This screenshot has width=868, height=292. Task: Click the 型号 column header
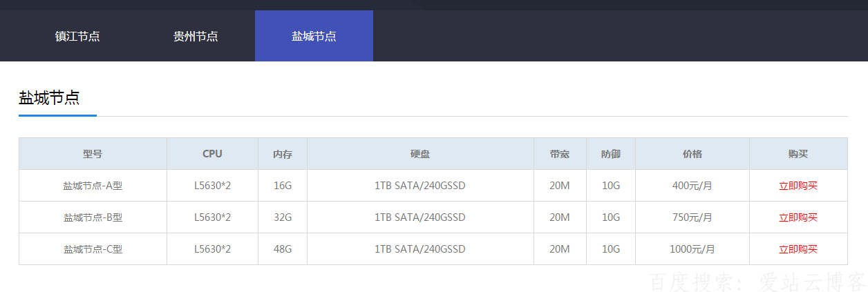coord(93,154)
